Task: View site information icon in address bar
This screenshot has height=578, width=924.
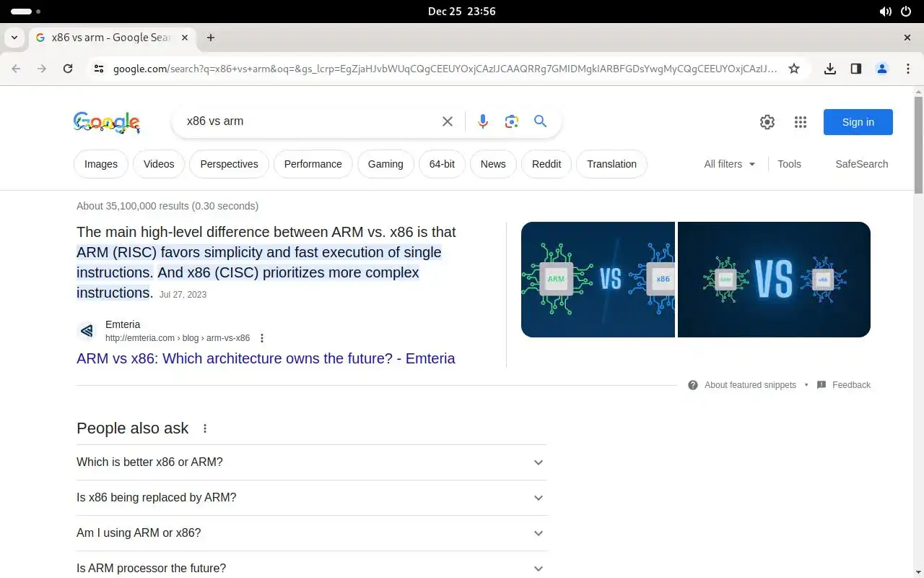Action: click(99, 69)
